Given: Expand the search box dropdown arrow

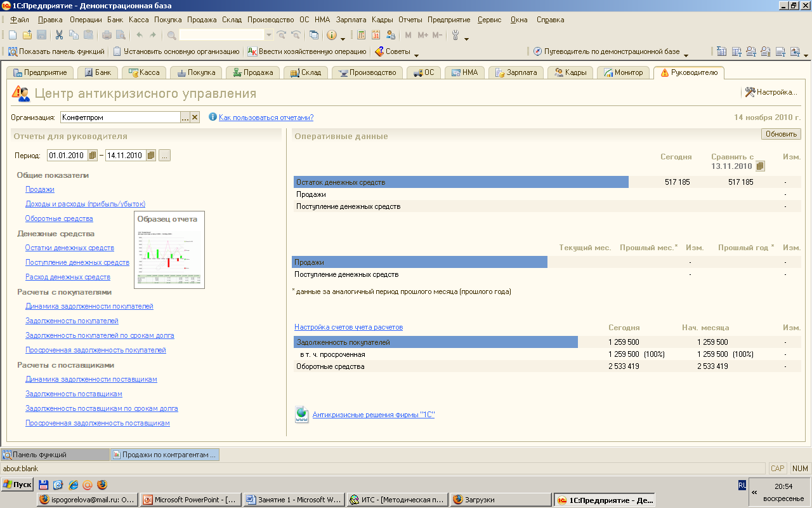Looking at the screenshot, I should [x=269, y=35].
